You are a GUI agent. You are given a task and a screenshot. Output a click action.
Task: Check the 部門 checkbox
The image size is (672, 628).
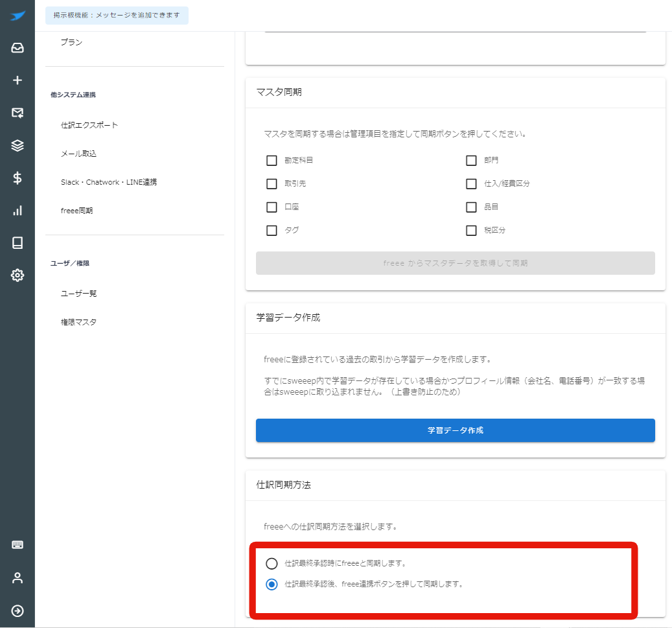click(471, 160)
